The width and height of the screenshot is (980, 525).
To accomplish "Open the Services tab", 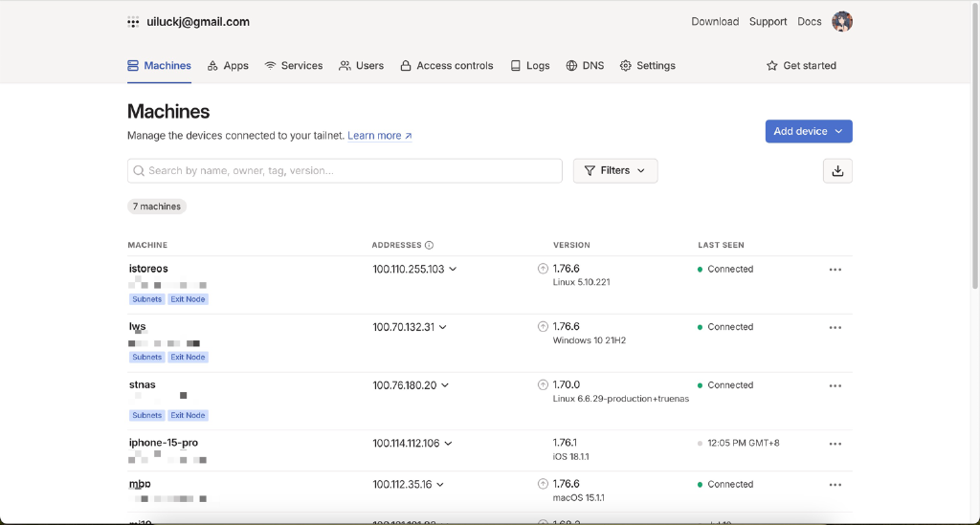I will [294, 66].
